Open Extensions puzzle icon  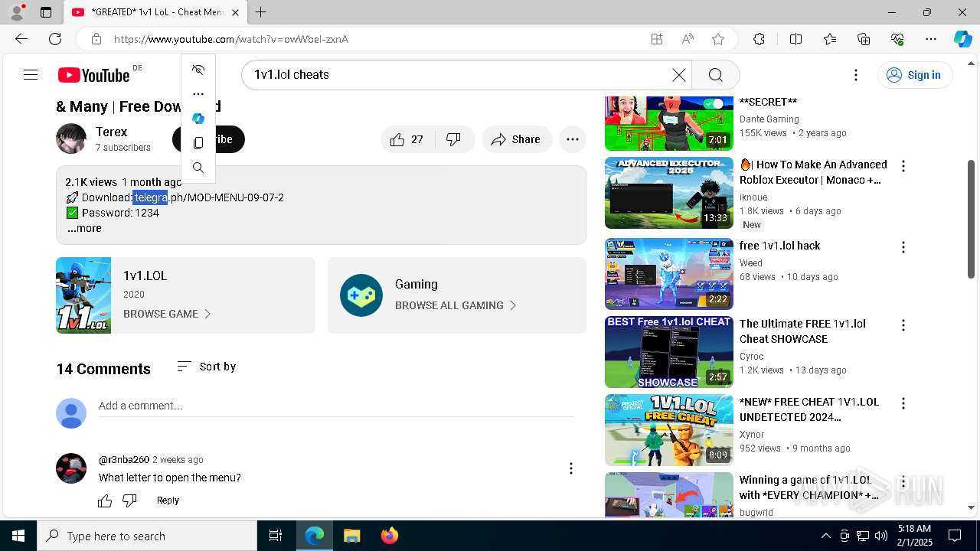759,39
